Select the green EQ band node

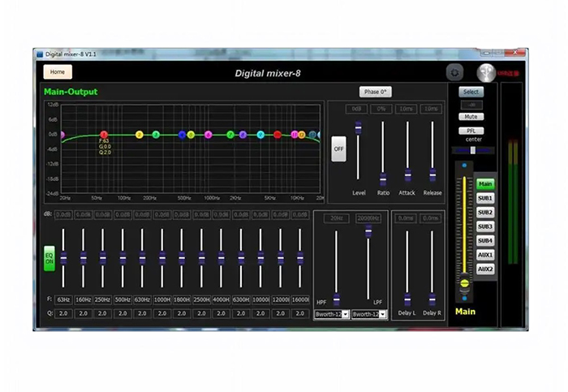[156, 135]
